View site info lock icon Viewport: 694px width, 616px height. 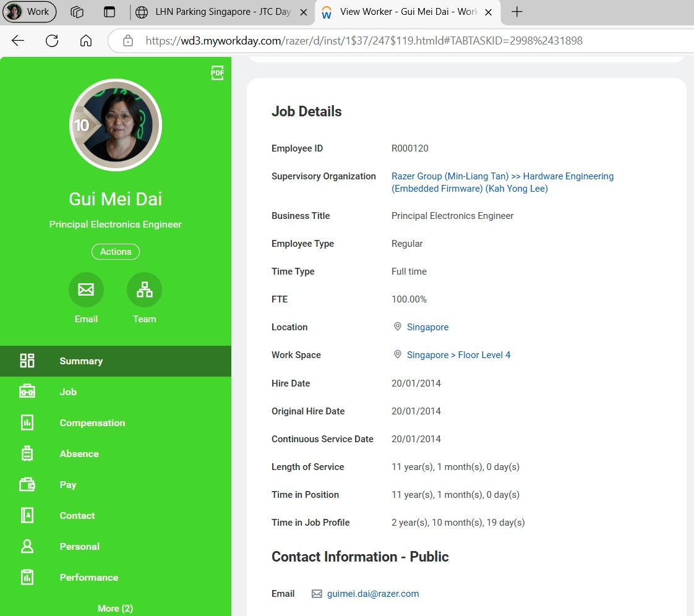click(x=128, y=41)
